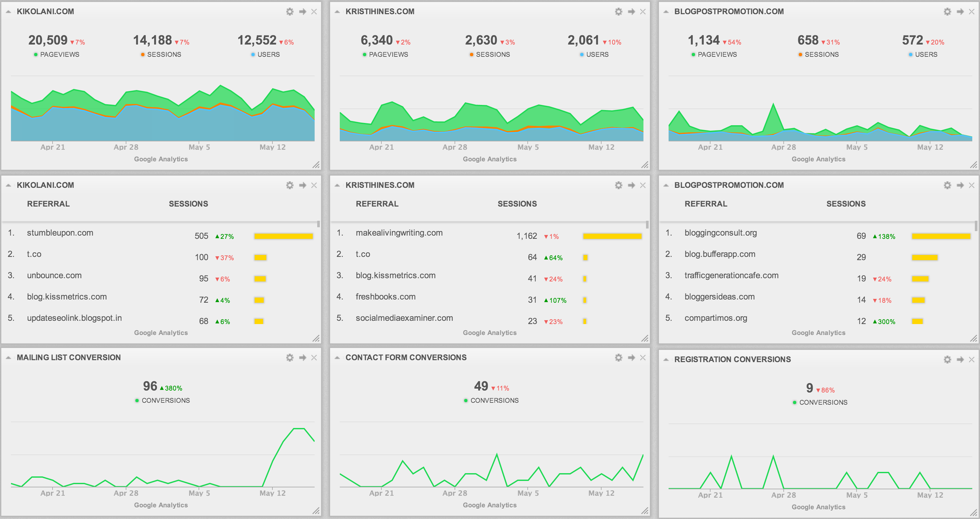This screenshot has width=980, height=519.
Task: Open gear icon on BLOGPOSTPROMOTION.COM referral widget
Action: tap(947, 185)
